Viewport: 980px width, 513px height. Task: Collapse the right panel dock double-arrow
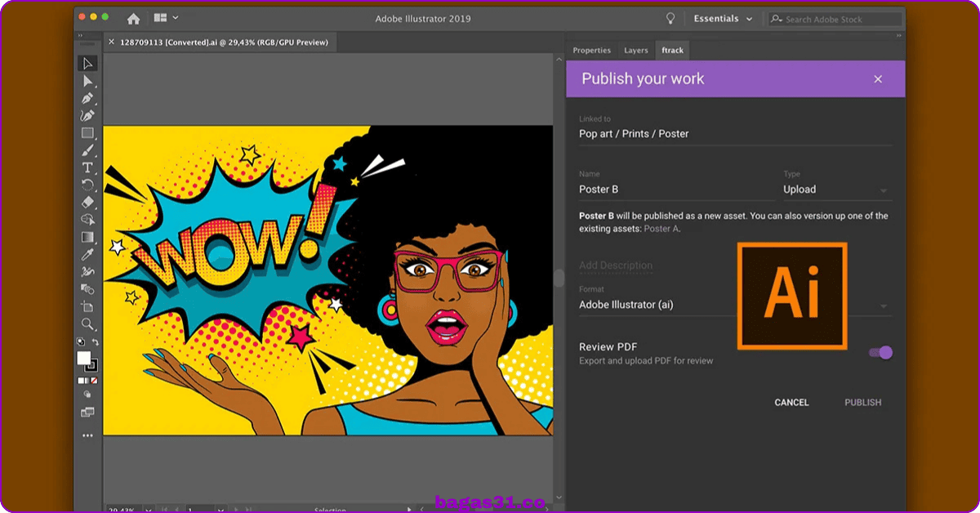(898, 36)
